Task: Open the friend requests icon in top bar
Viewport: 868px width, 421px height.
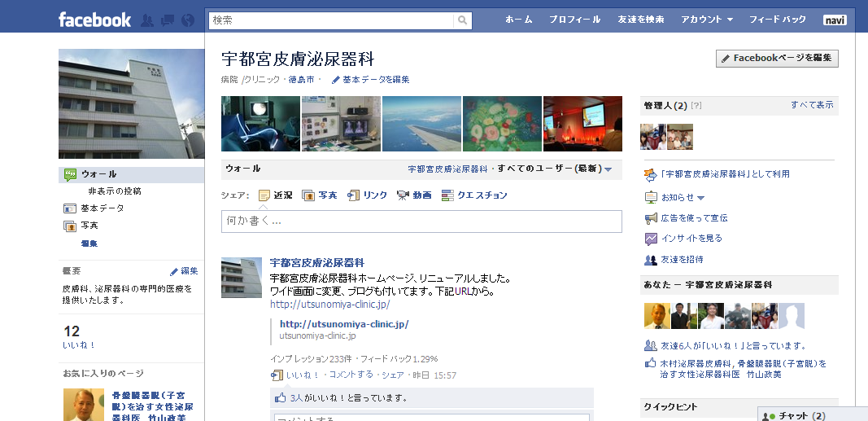Action: click(147, 20)
